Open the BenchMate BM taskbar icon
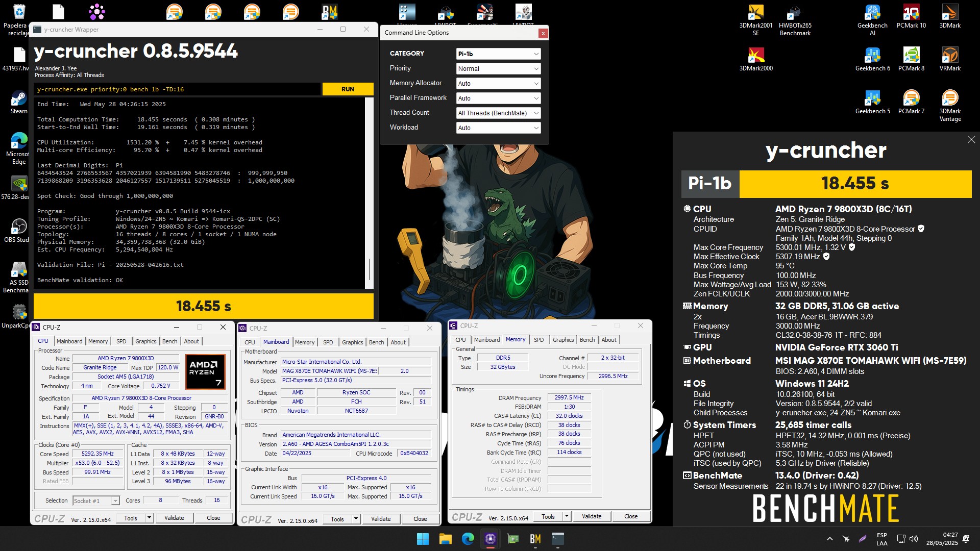Viewport: 980px width, 551px height. (x=535, y=539)
